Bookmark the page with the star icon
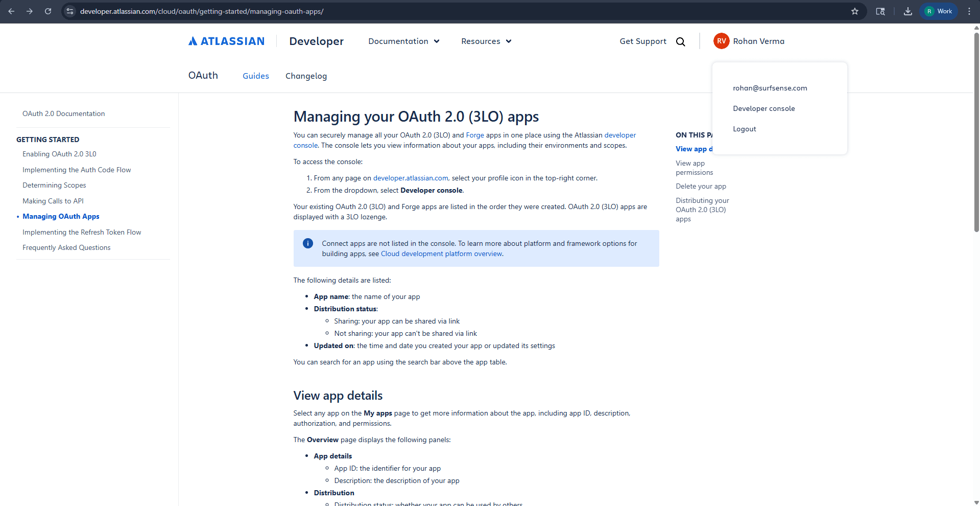980x506 pixels. coord(855,11)
